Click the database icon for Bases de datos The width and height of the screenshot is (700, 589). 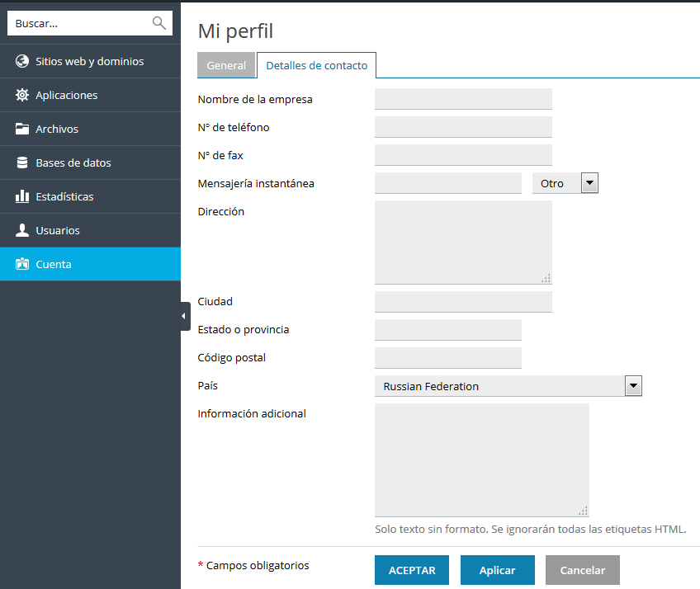[22, 163]
